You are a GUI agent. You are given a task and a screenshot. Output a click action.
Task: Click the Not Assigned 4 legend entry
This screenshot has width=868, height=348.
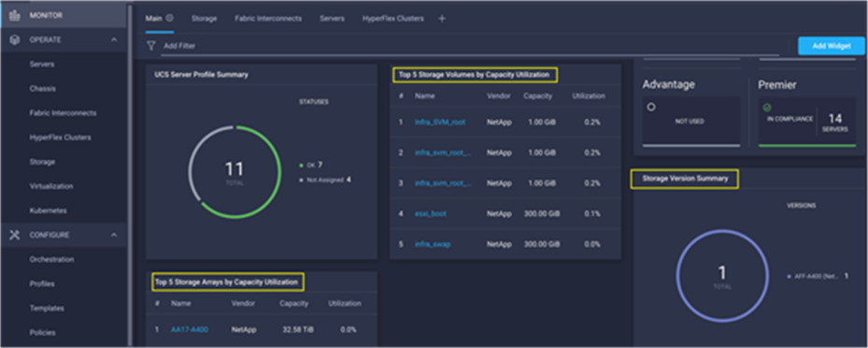pyautogui.click(x=325, y=180)
